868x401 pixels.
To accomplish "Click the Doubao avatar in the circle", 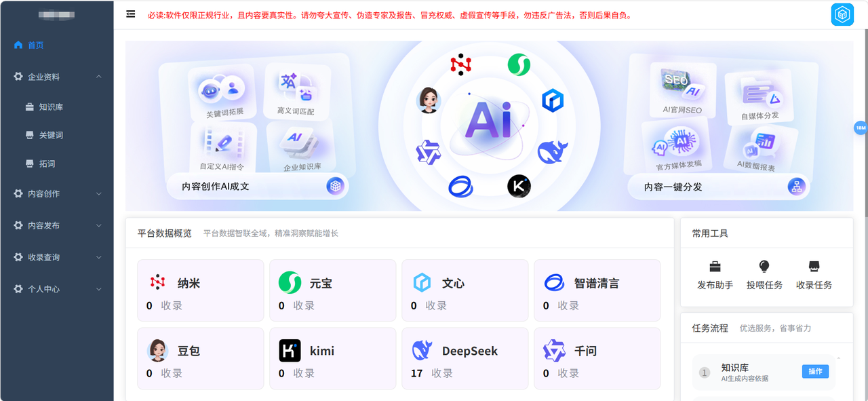I will click(429, 100).
